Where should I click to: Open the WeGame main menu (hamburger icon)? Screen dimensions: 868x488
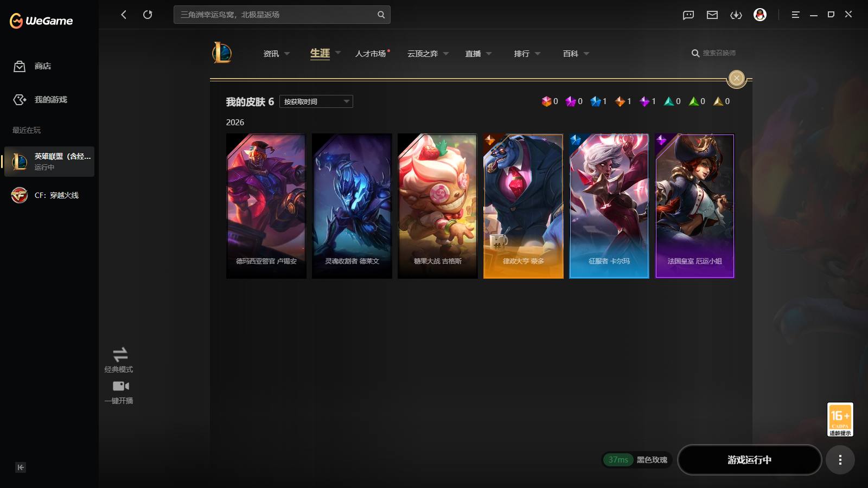tap(795, 15)
